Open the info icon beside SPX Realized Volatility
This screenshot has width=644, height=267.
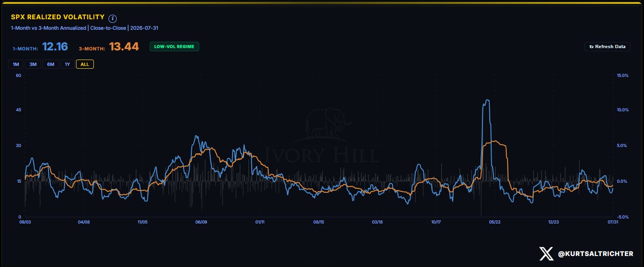coord(113,19)
